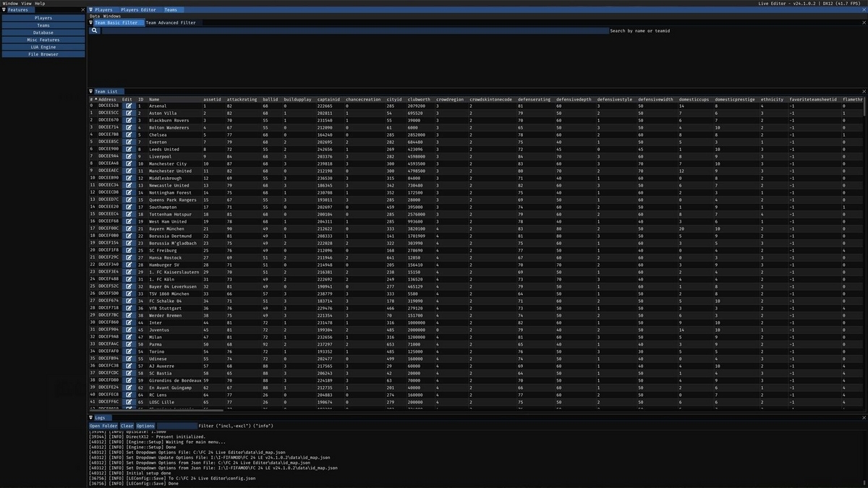
Task: Close the Features panel
Action: [82, 10]
